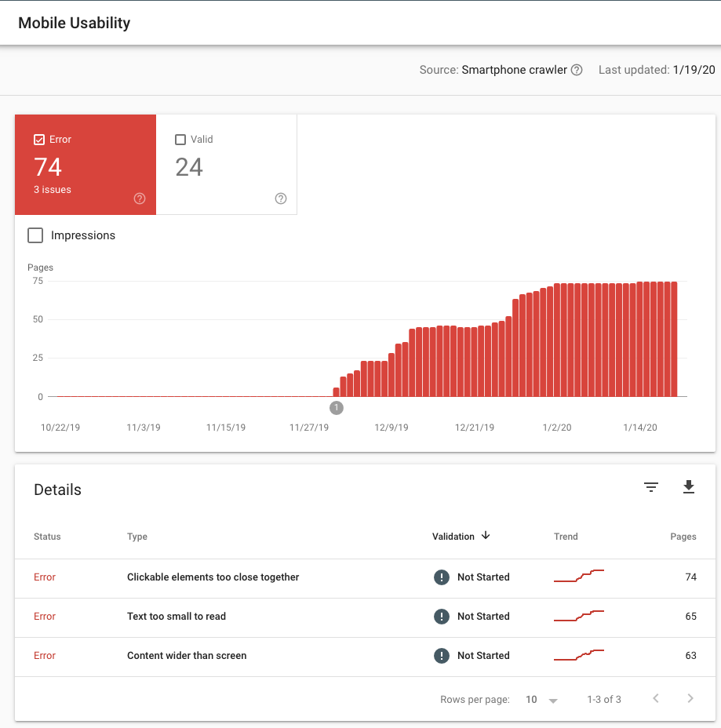Open the filter icon in Details

651,487
